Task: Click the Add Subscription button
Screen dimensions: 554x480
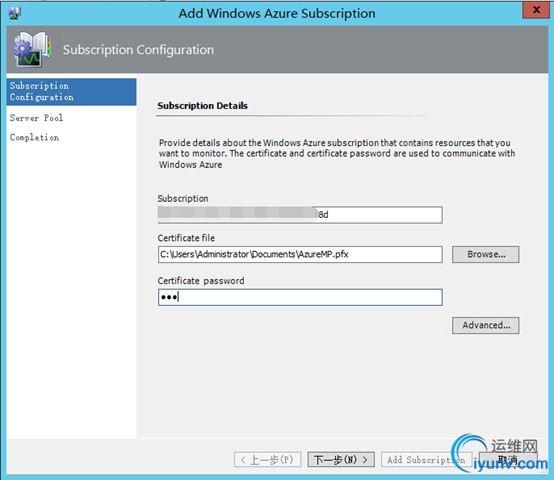Action: coord(426,460)
